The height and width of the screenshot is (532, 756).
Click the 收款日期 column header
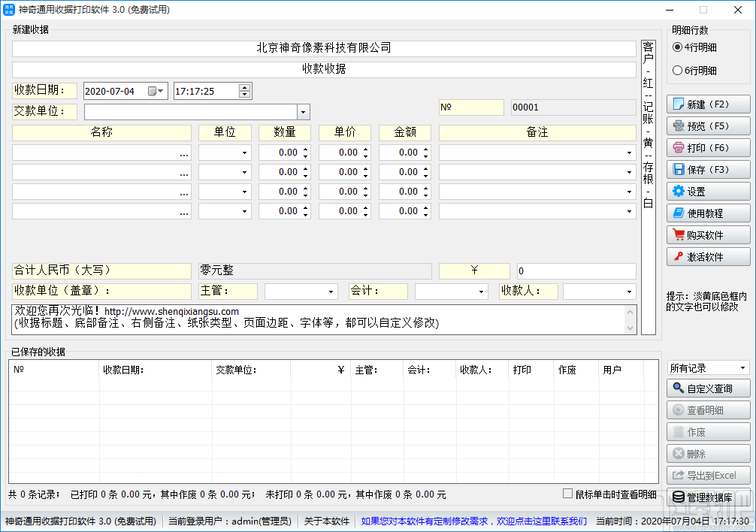(x=156, y=370)
